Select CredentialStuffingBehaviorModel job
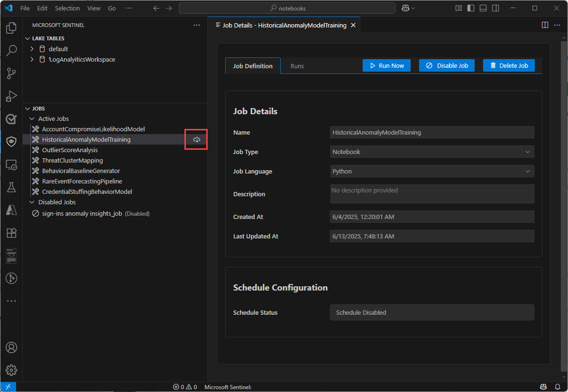The image size is (568, 392). tap(87, 191)
